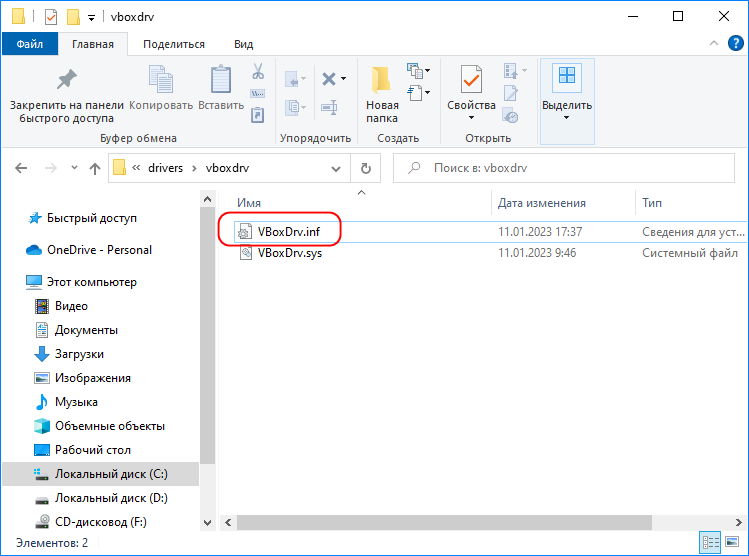Image resolution: width=749 pixels, height=556 pixels.
Task: Switch to the Details view layout
Action: tap(710, 542)
